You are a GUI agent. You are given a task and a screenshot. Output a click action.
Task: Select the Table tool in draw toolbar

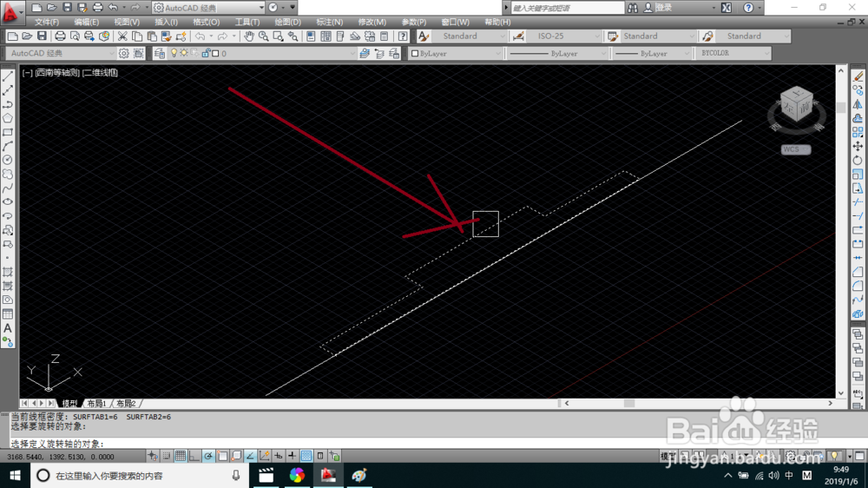tap(8, 314)
